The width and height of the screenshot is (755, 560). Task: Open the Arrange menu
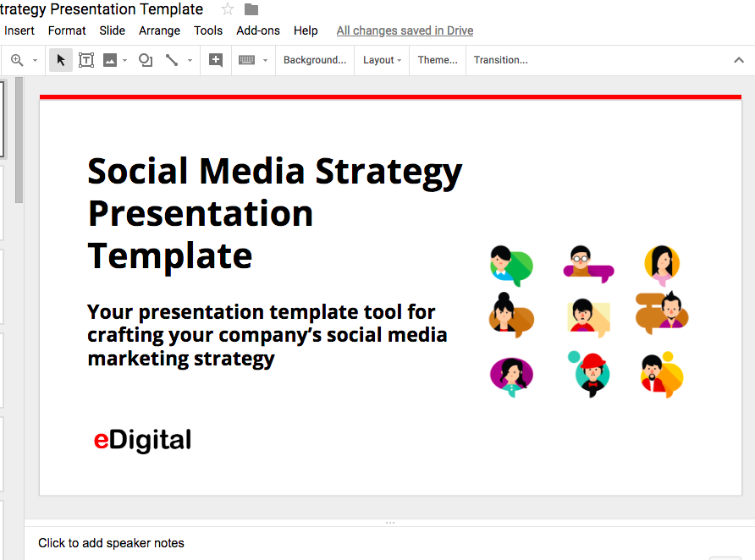(159, 30)
